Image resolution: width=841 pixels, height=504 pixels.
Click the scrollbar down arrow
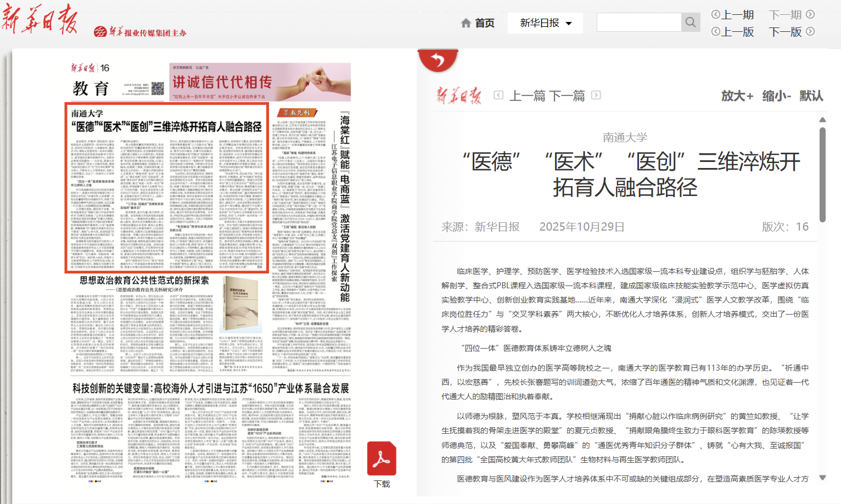click(822, 478)
